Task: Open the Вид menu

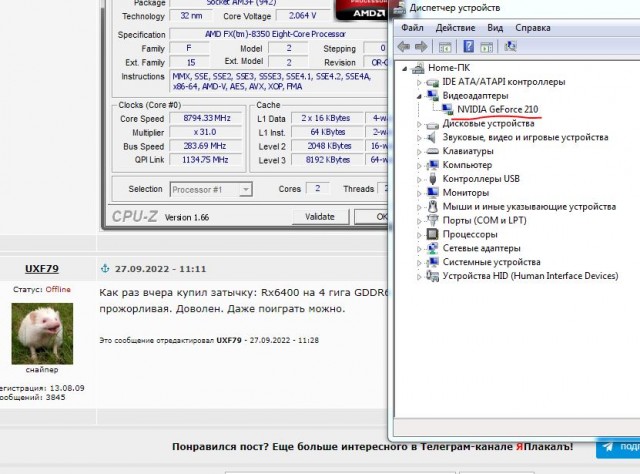Action: click(495, 28)
